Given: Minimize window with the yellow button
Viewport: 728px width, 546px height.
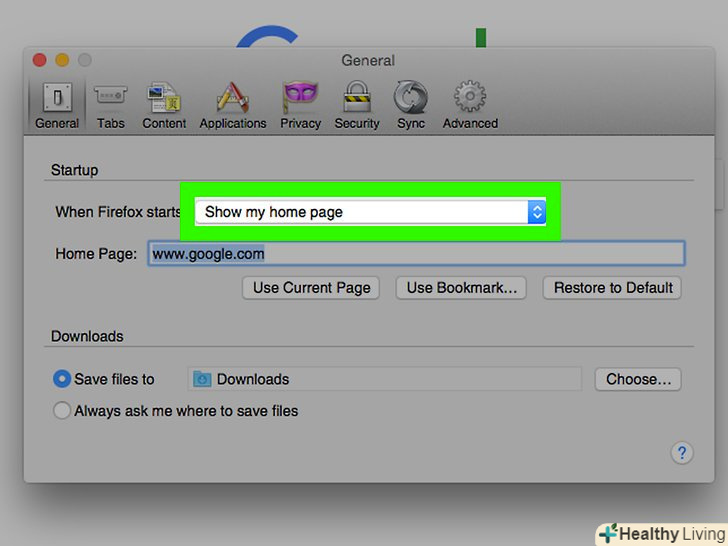Looking at the screenshot, I should pos(62,60).
